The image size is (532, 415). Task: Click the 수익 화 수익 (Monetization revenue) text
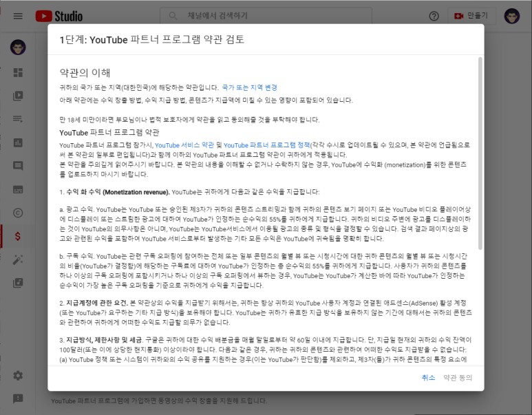click(x=118, y=192)
